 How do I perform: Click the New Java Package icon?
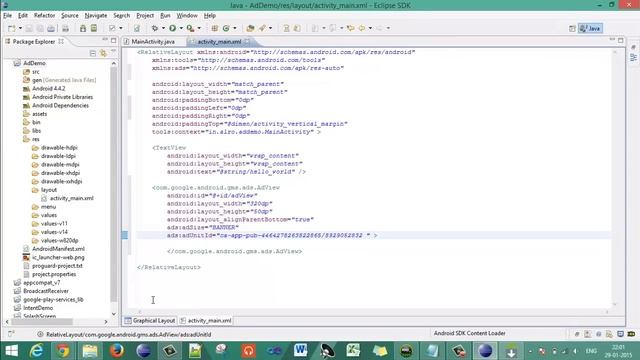tap(215, 28)
